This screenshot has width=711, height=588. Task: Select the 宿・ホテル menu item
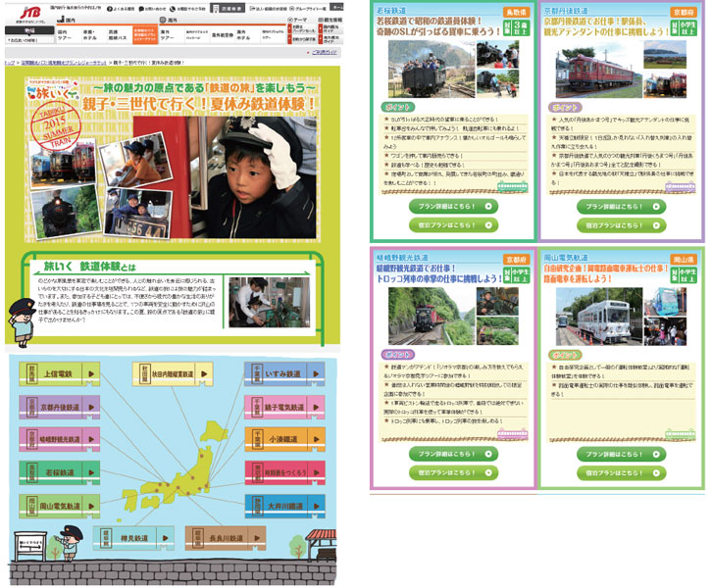[x=94, y=35]
